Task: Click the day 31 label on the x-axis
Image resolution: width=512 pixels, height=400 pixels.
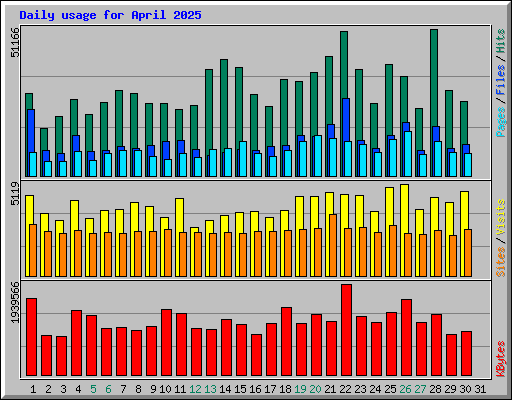Action: pyautogui.click(x=480, y=389)
